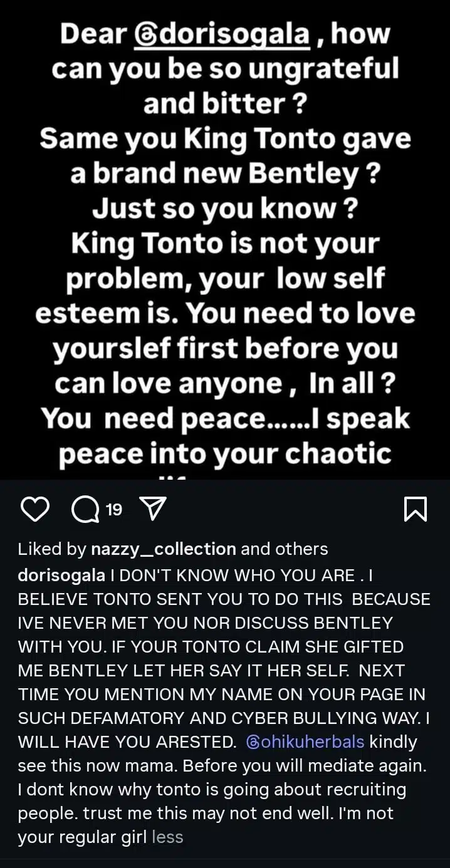Viewport: 450px width, 868px height.
Task: Open dorisogala's profile from the caption username
Action: (x=61, y=576)
